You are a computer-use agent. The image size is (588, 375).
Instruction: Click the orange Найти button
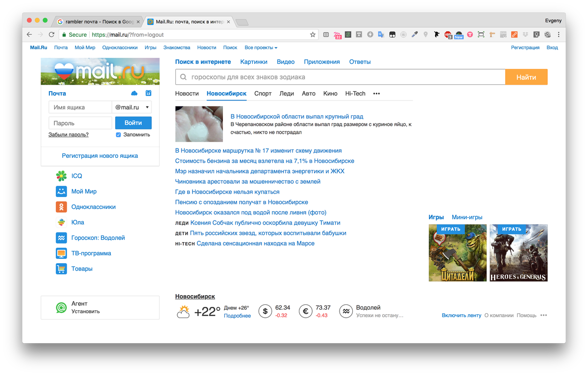526,77
